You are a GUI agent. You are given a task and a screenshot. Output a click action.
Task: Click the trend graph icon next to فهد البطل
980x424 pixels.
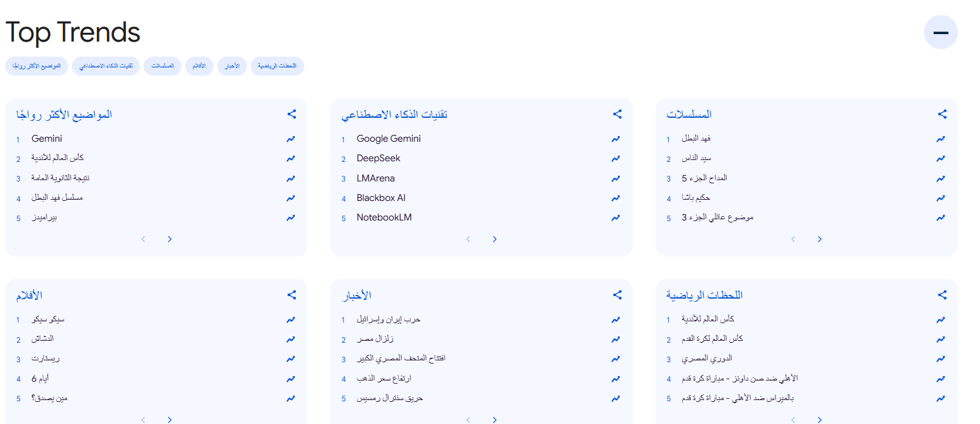pyautogui.click(x=940, y=139)
